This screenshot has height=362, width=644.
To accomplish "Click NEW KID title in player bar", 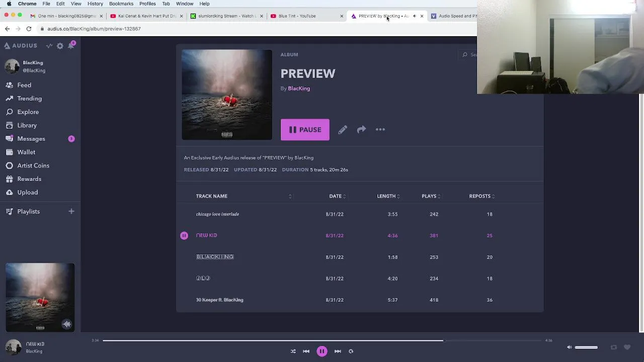I will coord(35,344).
